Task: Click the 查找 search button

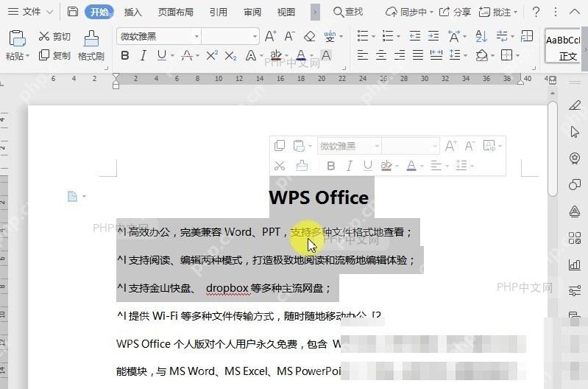Action: coord(348,12)
